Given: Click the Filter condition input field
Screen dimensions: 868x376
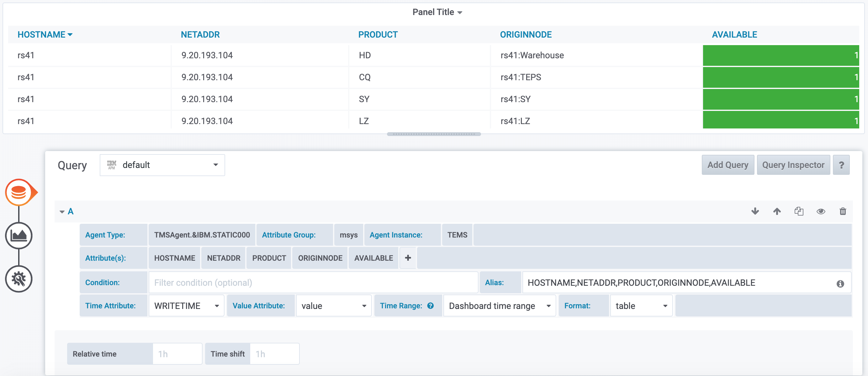Looking at the screenshot, I should [313, 282].
